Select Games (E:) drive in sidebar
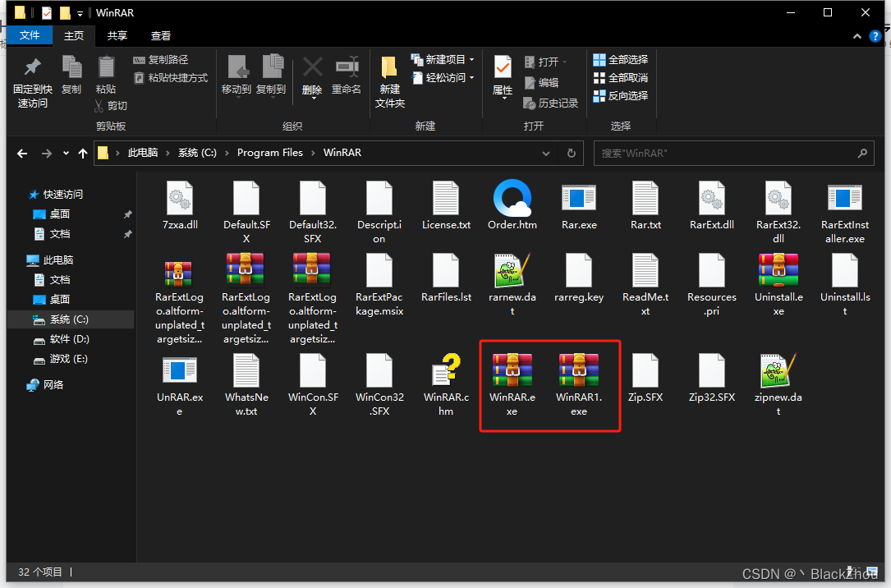Screen dimensions: 891x588 click(x=61, y=359)
